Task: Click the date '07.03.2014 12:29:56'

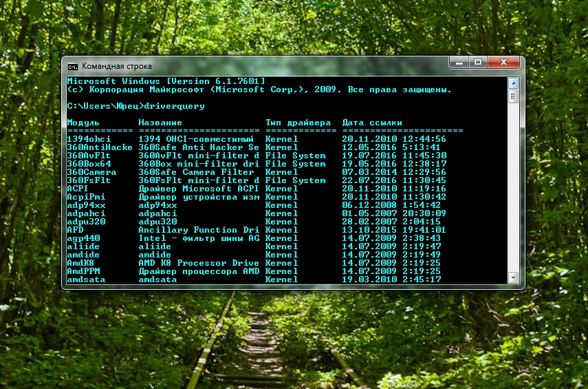Action: pyautogui.click(x=394, y=172)
